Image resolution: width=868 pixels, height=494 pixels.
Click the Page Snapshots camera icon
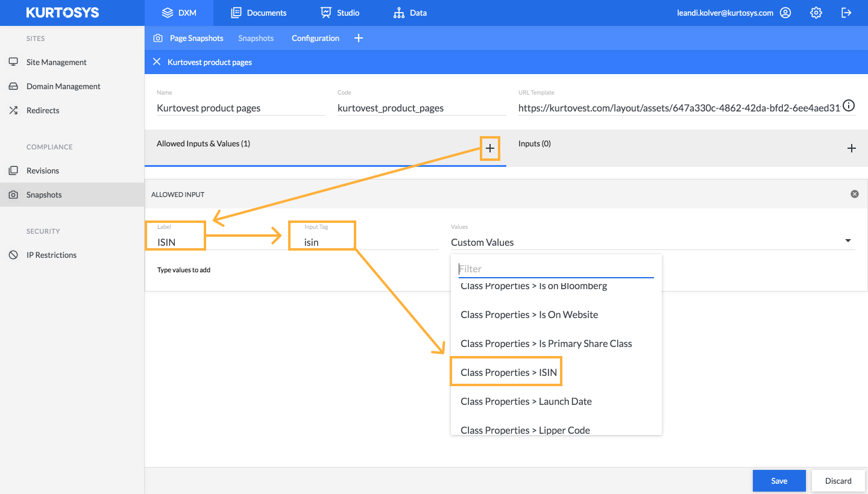pyautogui.click(x=158, y=38)
